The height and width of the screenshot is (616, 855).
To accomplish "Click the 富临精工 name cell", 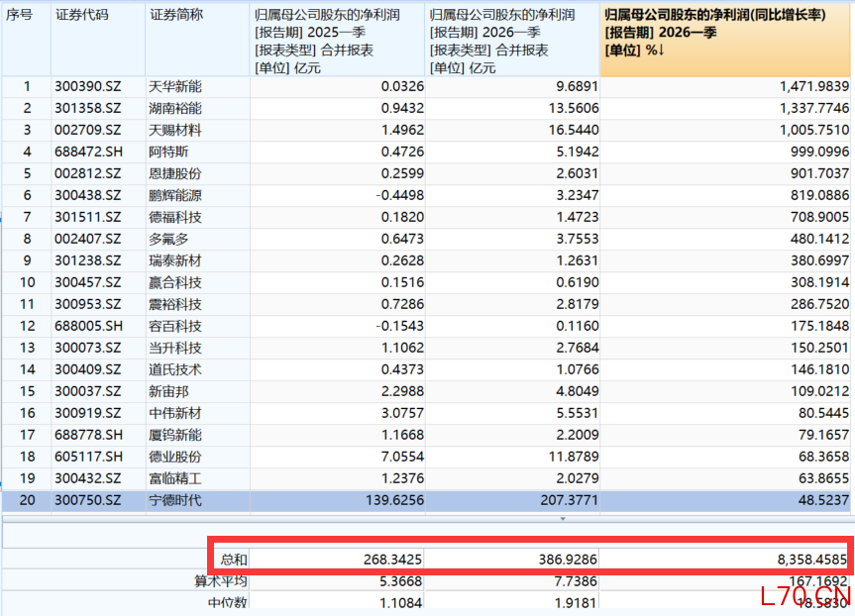I will click(175, 479).
